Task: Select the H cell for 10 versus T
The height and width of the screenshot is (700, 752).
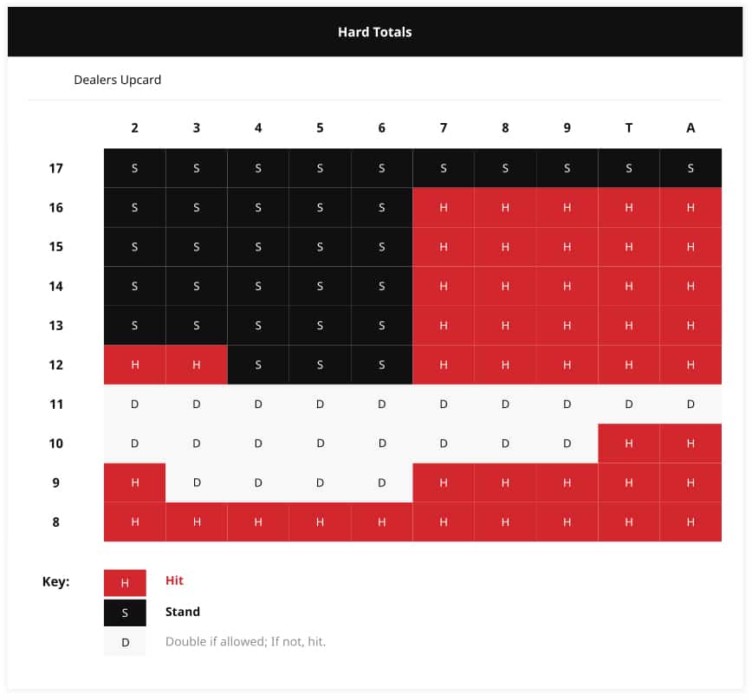Action: (629, 444)
